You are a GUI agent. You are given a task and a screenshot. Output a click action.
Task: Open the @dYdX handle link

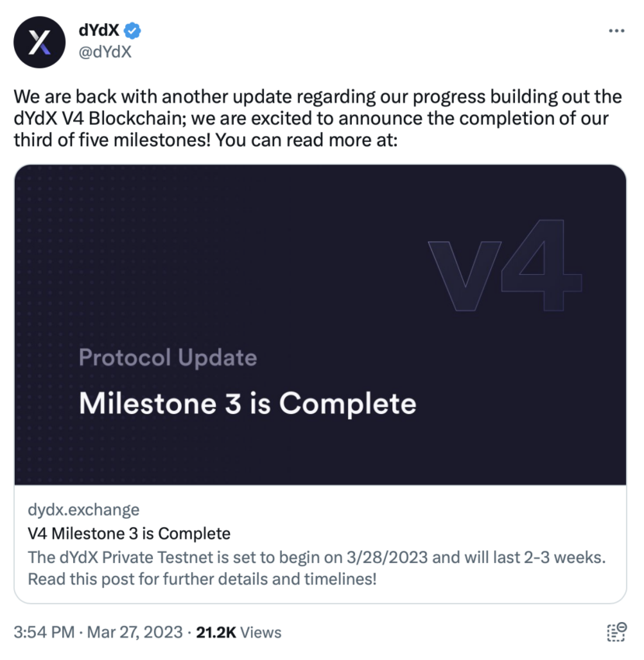point(106,52)
